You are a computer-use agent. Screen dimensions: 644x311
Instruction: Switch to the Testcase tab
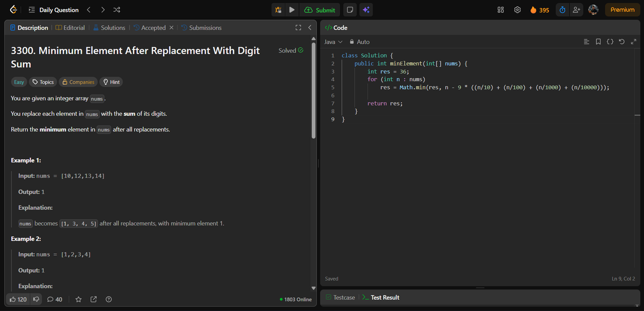point(340,298)
